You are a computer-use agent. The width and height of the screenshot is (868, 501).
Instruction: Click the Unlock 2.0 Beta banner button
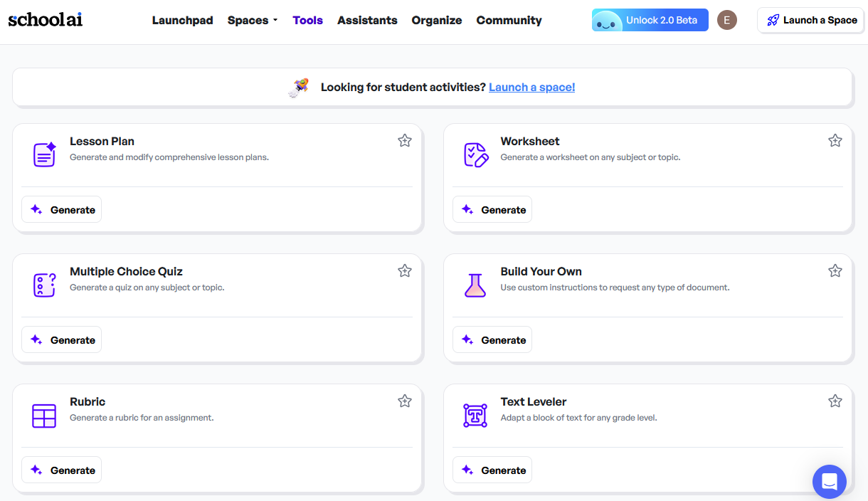[650, 20]
